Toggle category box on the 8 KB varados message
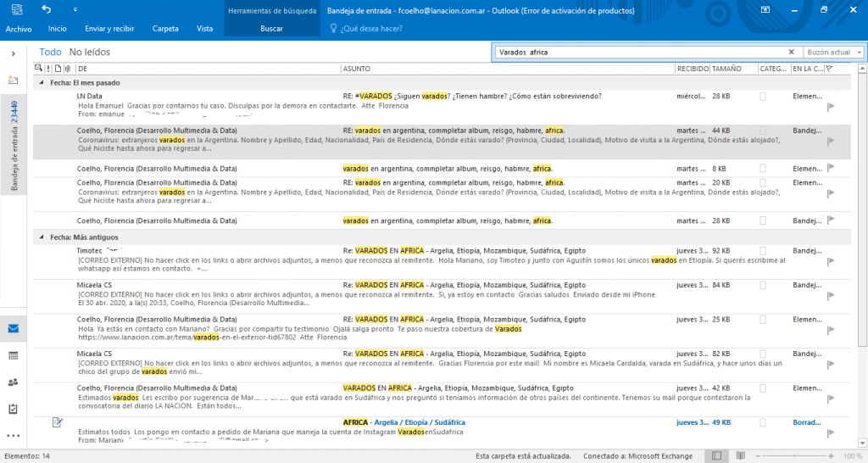The width and height of the screenshot is (868, 463). (762, 169)
